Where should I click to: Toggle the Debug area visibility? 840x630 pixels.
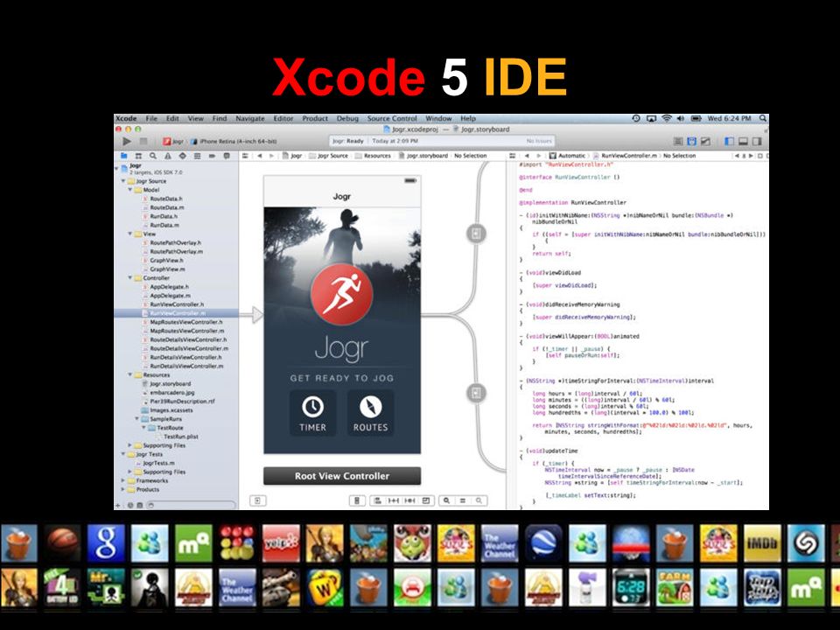point(743,142)
